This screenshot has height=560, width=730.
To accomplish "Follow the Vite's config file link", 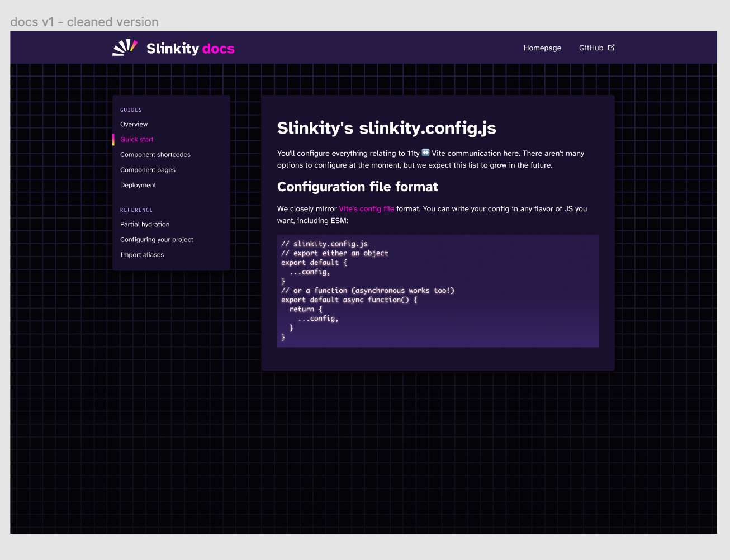I will (x=367, y=208).
